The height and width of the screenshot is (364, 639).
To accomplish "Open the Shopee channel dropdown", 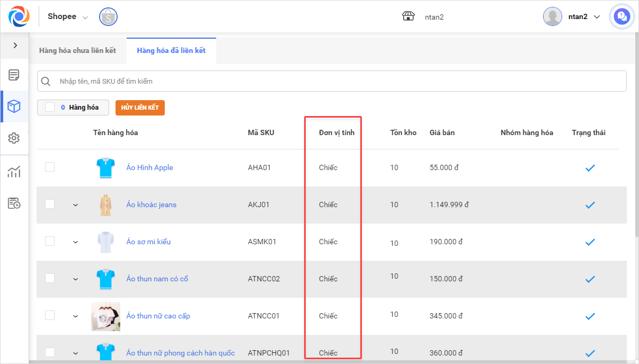I will (x=68, y=16).
